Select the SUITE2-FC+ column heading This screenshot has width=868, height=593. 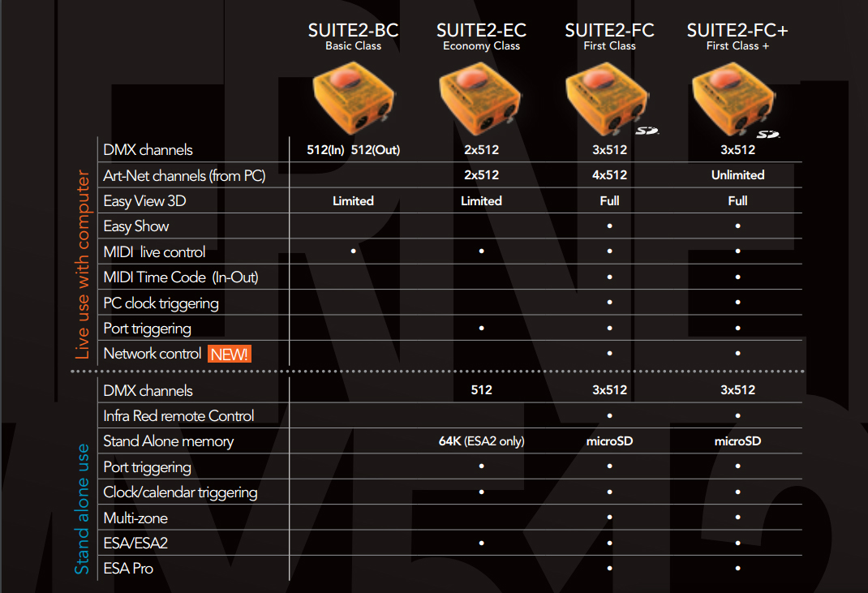coord(737,31)
